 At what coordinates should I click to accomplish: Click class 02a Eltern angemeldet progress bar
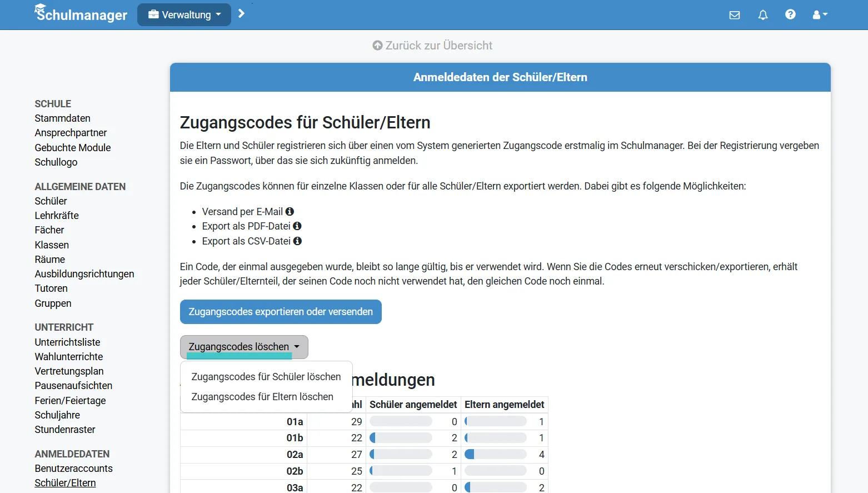pos(496,455)
